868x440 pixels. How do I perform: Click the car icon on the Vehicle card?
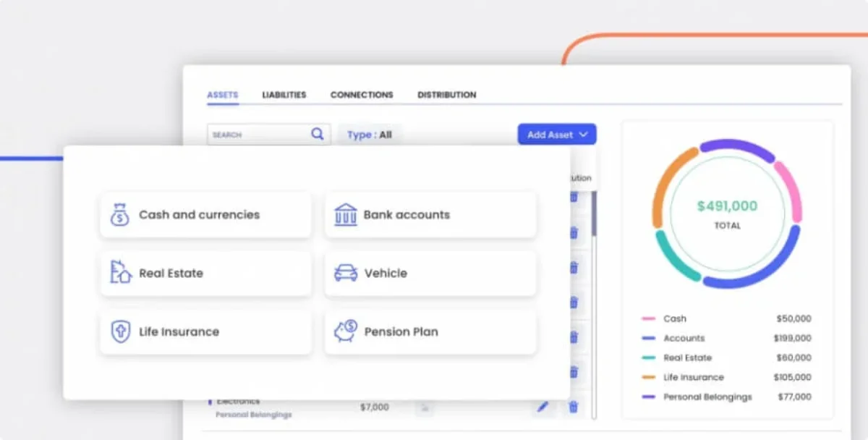pos(345,273)
